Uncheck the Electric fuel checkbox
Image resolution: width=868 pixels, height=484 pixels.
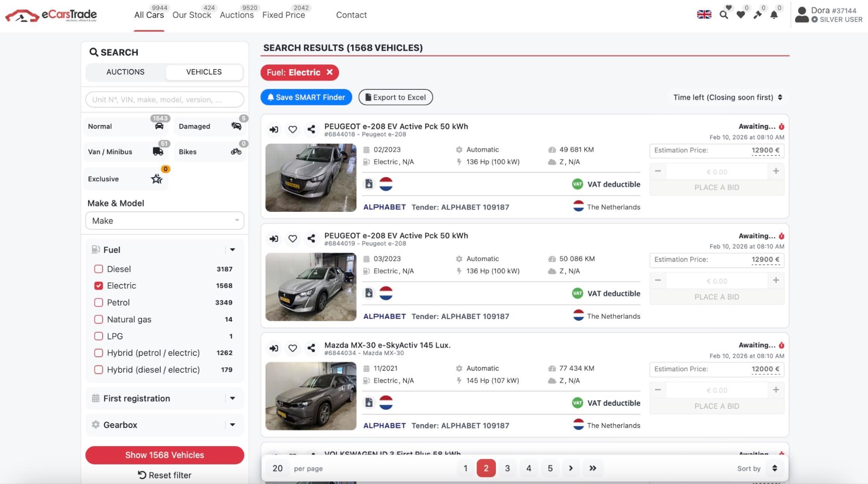click(x=99, y=286)
